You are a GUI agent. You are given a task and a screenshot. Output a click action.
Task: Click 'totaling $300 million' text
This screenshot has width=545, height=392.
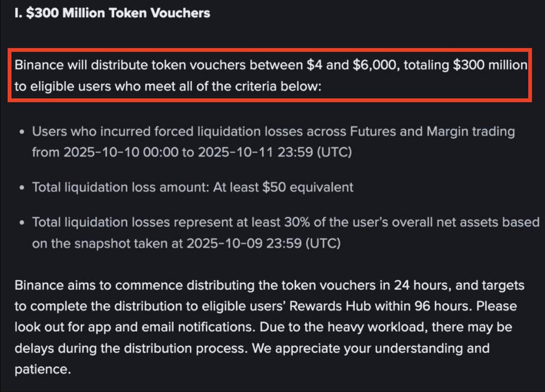click(465, 66)
